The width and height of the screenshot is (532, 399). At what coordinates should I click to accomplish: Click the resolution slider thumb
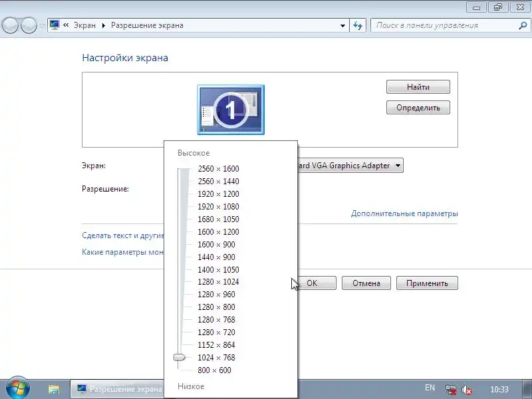point(179,357)
